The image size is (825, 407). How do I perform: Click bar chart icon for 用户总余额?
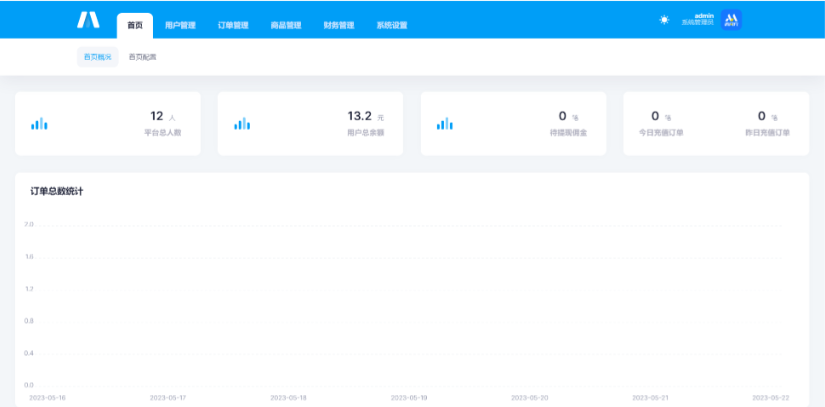(242, 124)
